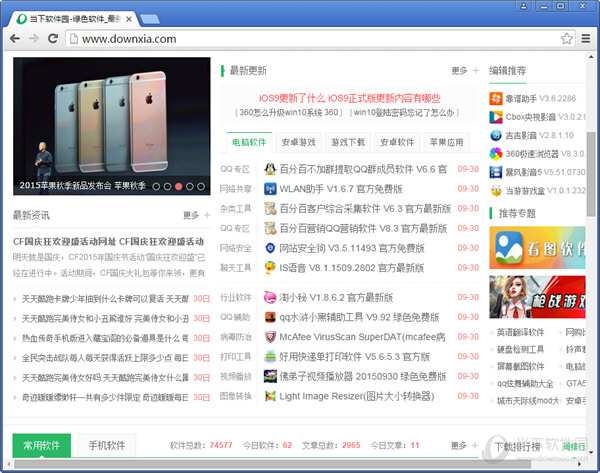The image size is (600, 473).
Task: Open the 看图软件 topic banner
Action: pyautogui.click(x=537, y=248)
